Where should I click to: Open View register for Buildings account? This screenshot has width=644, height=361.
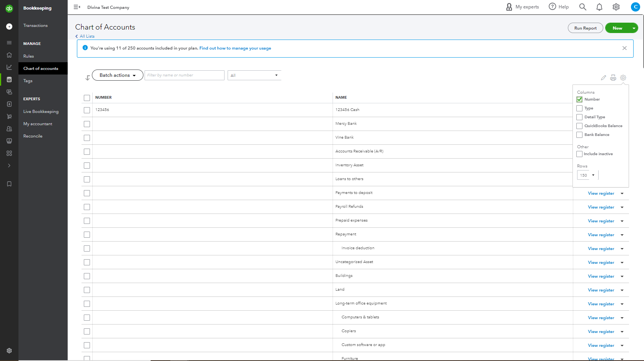[x=601, y=277]
